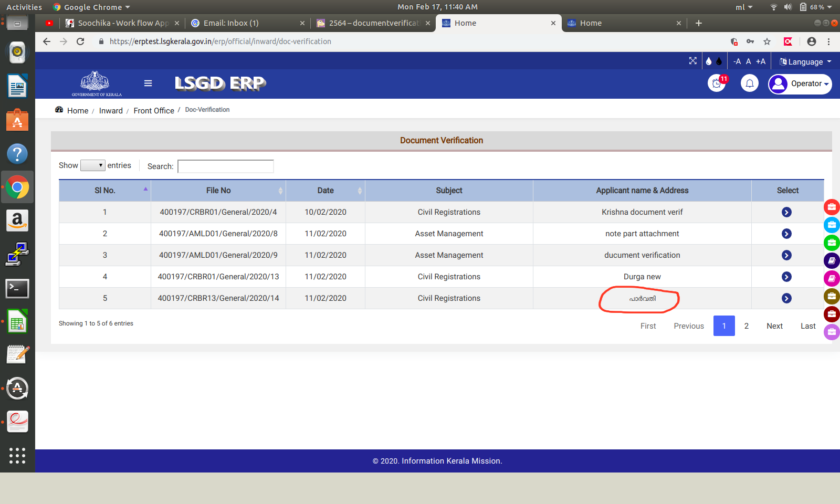Open the Language dropdown

[x=805, y=62]
